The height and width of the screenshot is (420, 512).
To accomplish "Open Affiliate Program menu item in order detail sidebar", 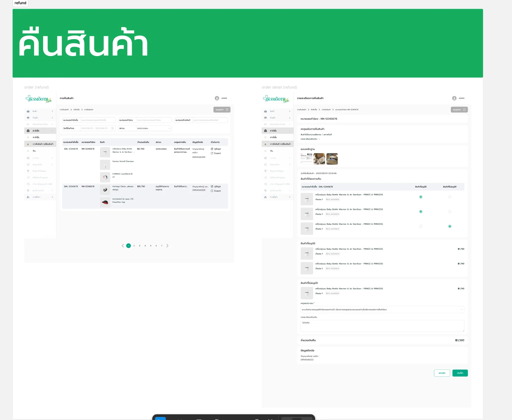I will pyautogui.click(x=278, y=177).
